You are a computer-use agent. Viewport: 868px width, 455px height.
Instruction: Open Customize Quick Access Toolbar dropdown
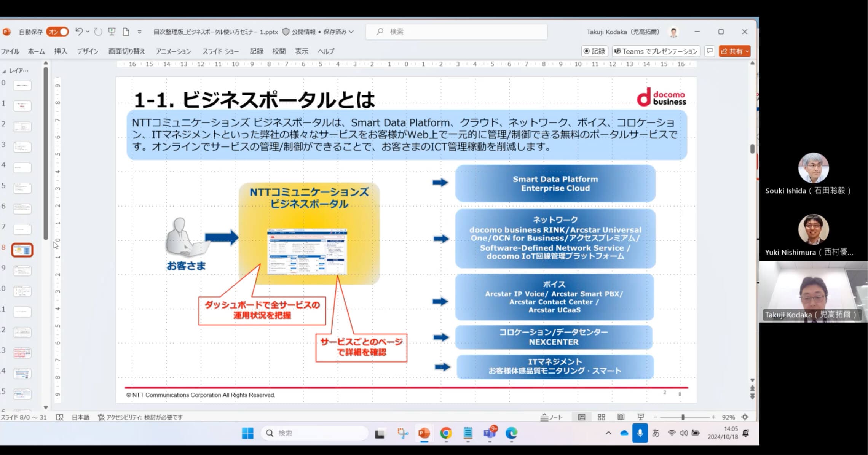pos(140,32)
